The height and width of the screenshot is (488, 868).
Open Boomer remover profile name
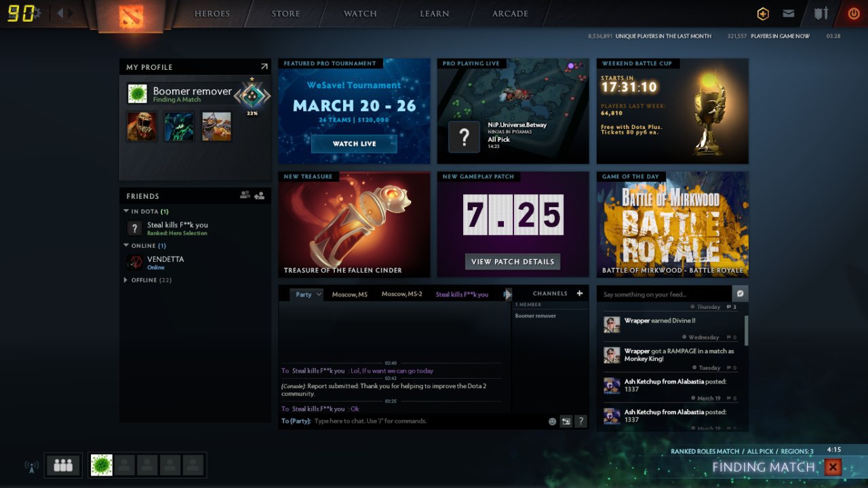coord(192,91)
